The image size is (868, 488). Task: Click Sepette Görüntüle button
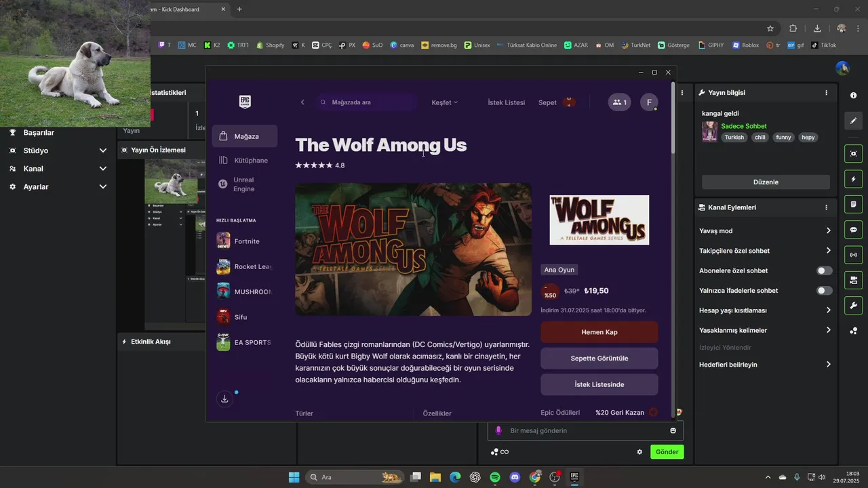click(599, 358)
